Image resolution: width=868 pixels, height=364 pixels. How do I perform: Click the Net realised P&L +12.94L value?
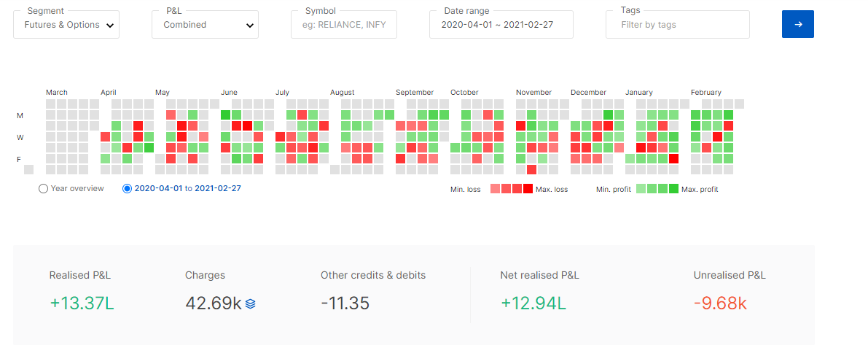click(533, 303)
